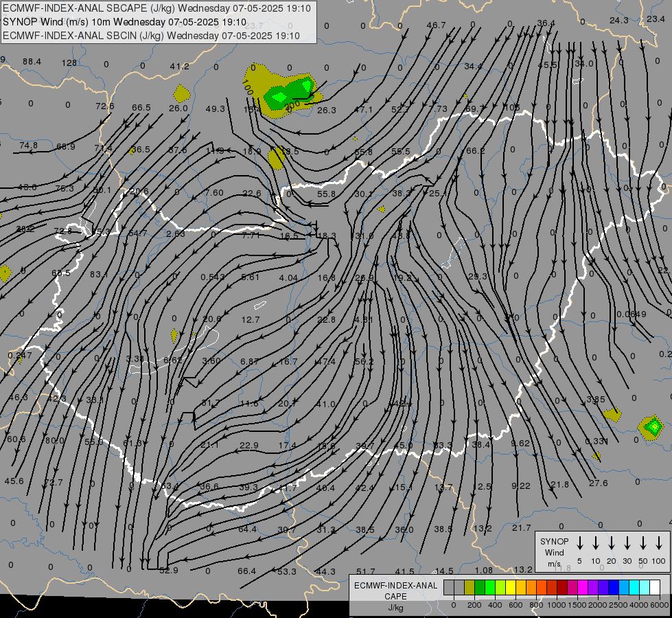The width and height of the screenshot is (672, 618).
Task: Click the map value 0.247
Action: [x=20, y=356]
